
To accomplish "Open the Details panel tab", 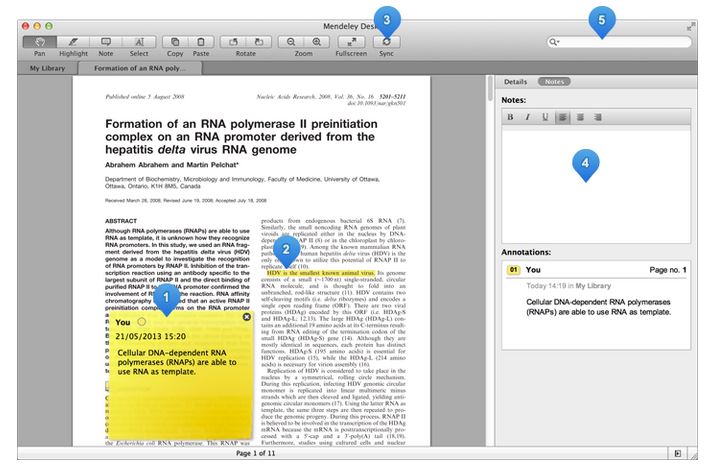I will (515, 82).
